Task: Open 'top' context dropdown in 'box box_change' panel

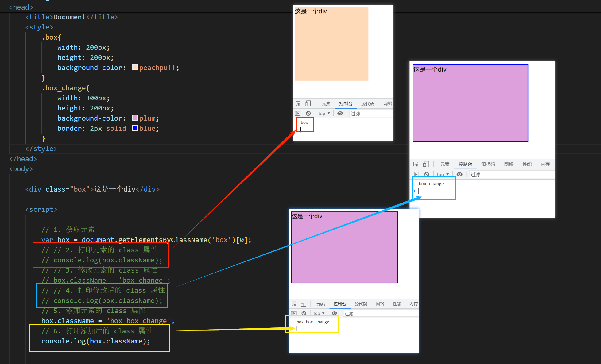Action: (319, 313)
